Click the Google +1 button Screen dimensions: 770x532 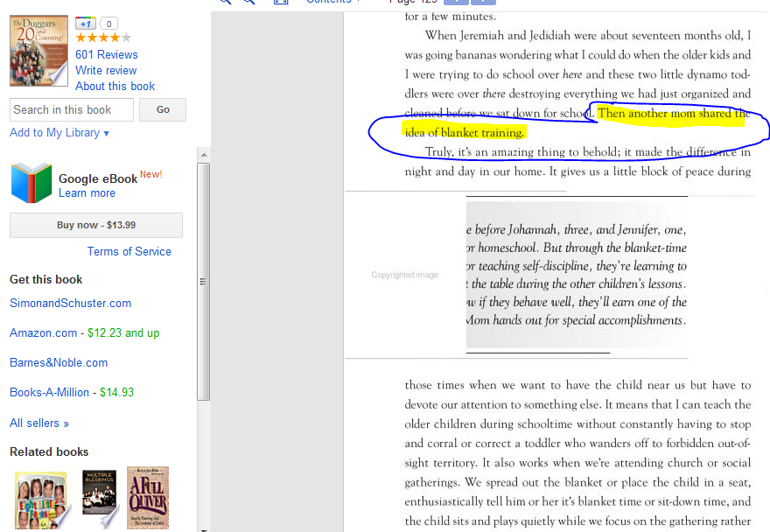click(86, 23)
